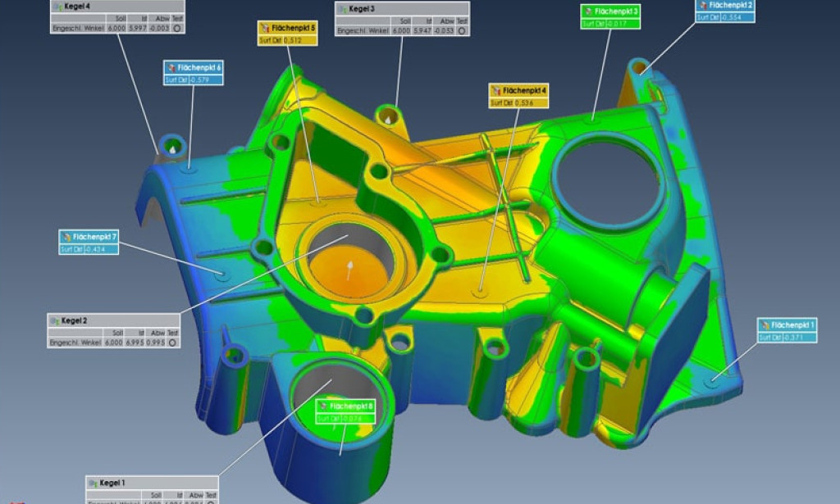The width and height of the screenshot is (840, 504).
Task: Select the Flächenpkt 5 label title
Action: [x=293, y=28]
